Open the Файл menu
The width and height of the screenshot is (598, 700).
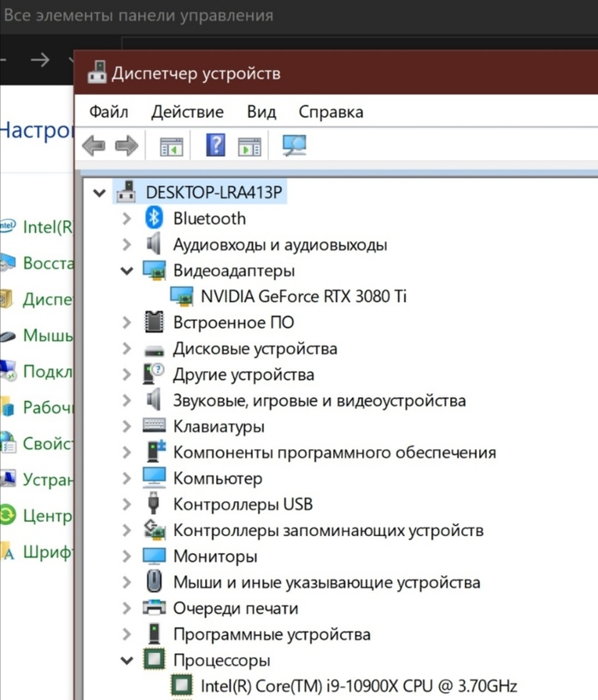(108, 112)
